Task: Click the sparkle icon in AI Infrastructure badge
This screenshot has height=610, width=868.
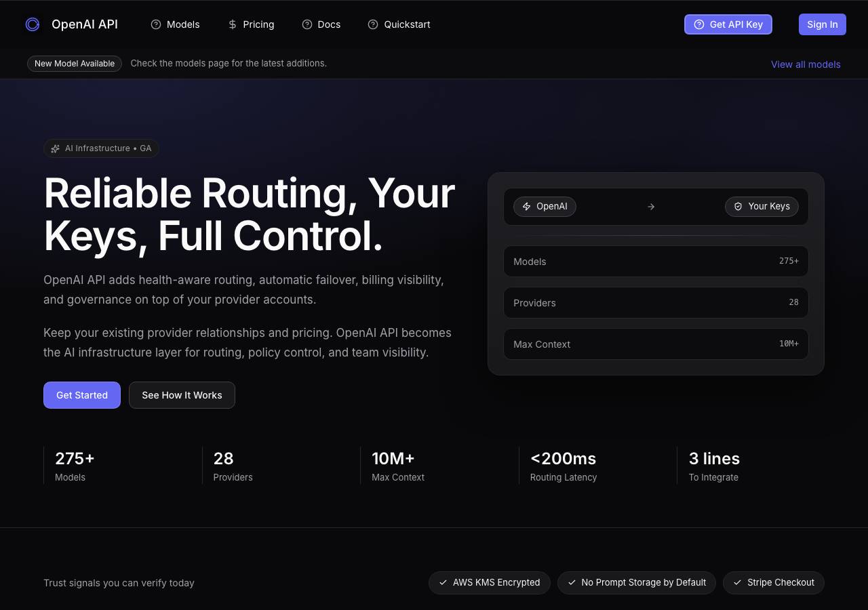Action: (x=56, y=148)
